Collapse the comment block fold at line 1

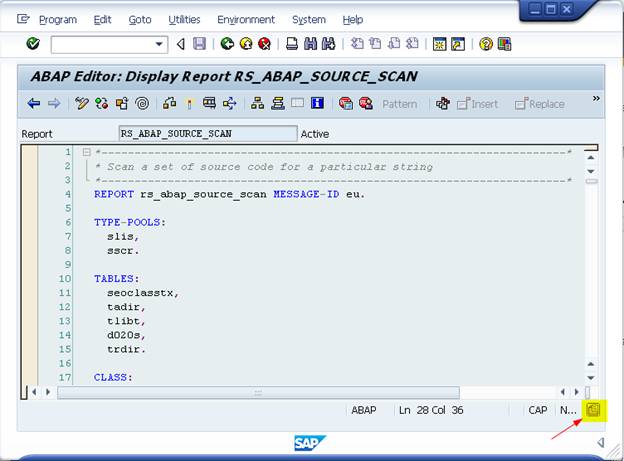coord(86,152)
